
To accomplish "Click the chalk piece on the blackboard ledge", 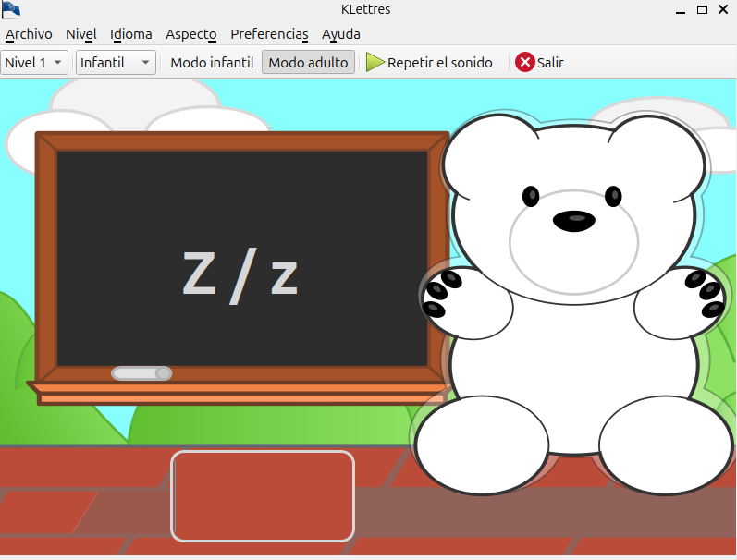I will (141, 373).
